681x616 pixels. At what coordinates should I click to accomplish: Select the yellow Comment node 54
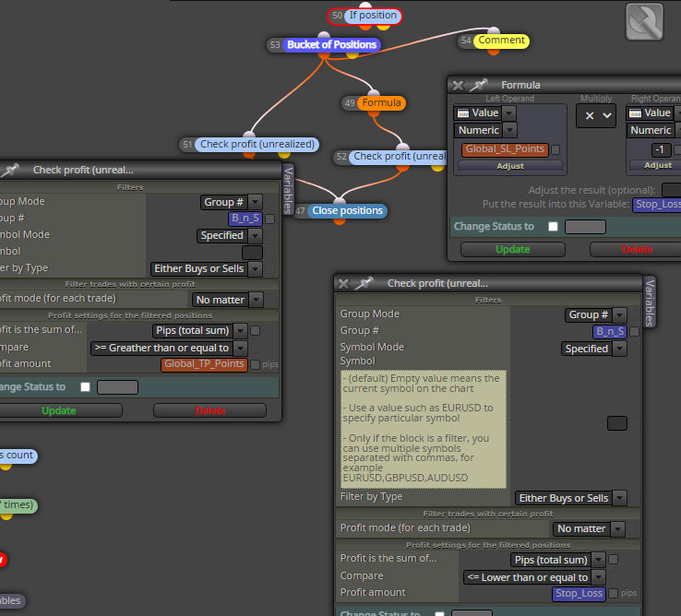(x=501, y=41)
